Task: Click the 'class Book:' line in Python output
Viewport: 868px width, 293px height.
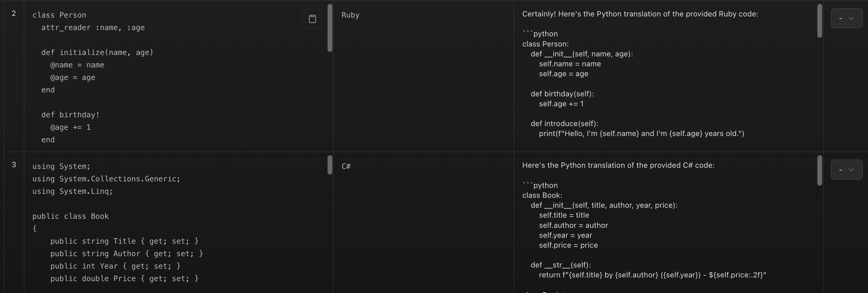Action: point(542,195)
